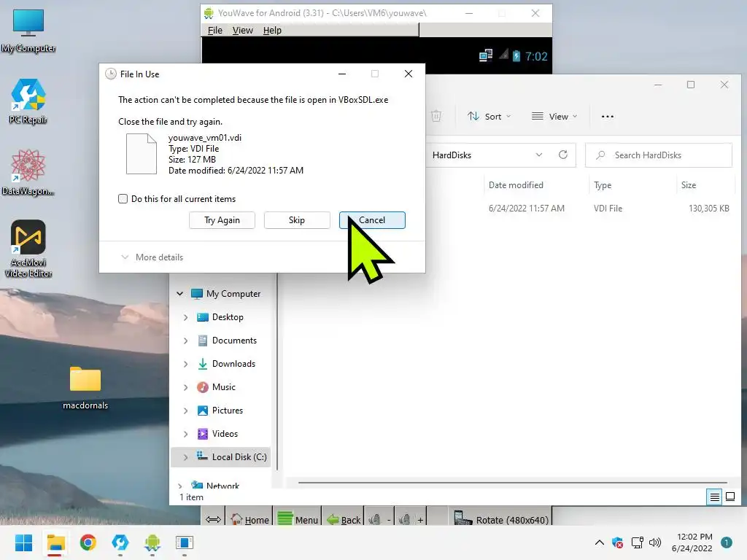This screenshot has height=560, width=747.
Task: Expand the Network tree node
Action: (179, 486)
